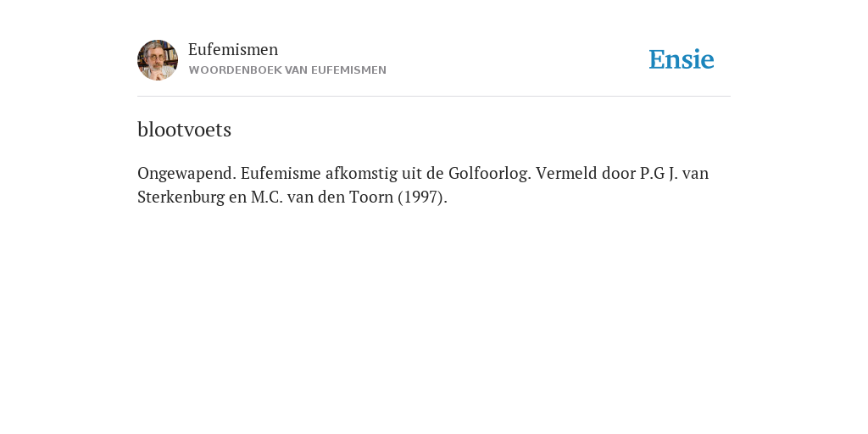This screenshot has width=868, height=434.
Task: Click the name Toorn in the definition
Action: point(371,197)
